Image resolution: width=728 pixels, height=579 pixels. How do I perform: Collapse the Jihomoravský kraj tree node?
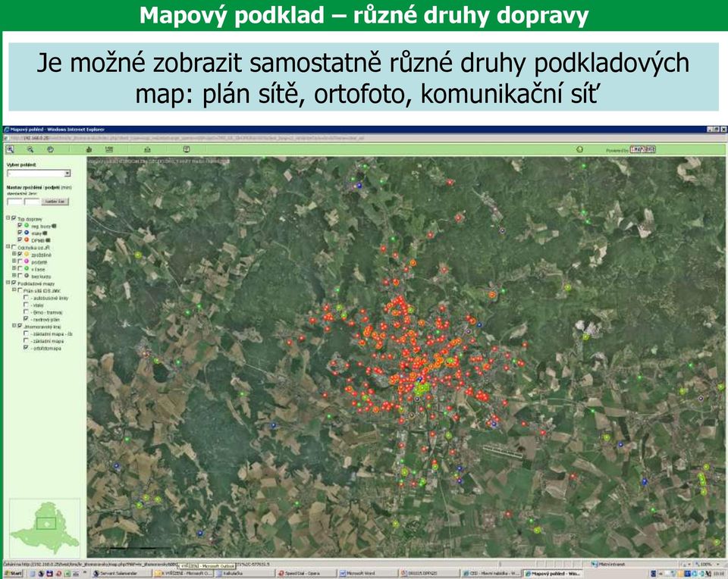point(14,326)
